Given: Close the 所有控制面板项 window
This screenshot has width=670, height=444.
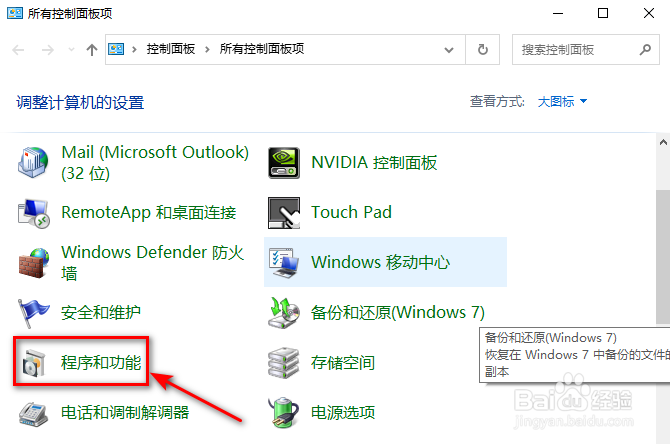Looking at the screenshot, I should tap(649, 14).
